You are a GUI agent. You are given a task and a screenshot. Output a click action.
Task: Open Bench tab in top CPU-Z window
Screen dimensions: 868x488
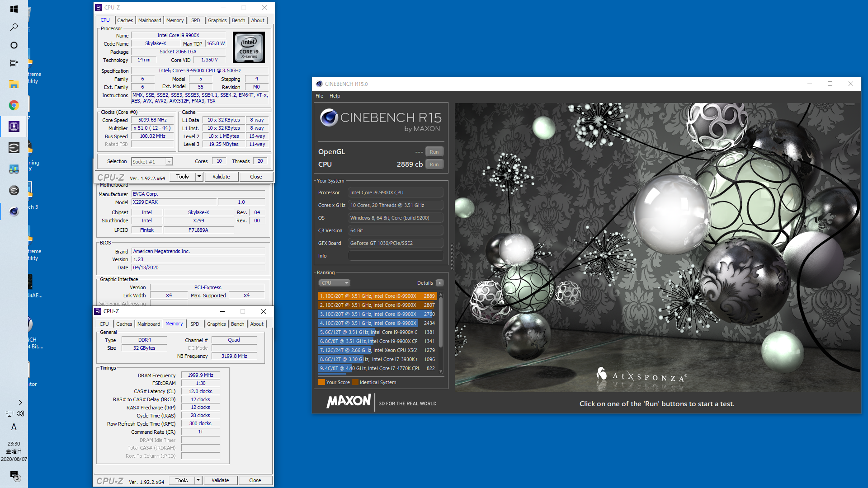coord(238,20)
